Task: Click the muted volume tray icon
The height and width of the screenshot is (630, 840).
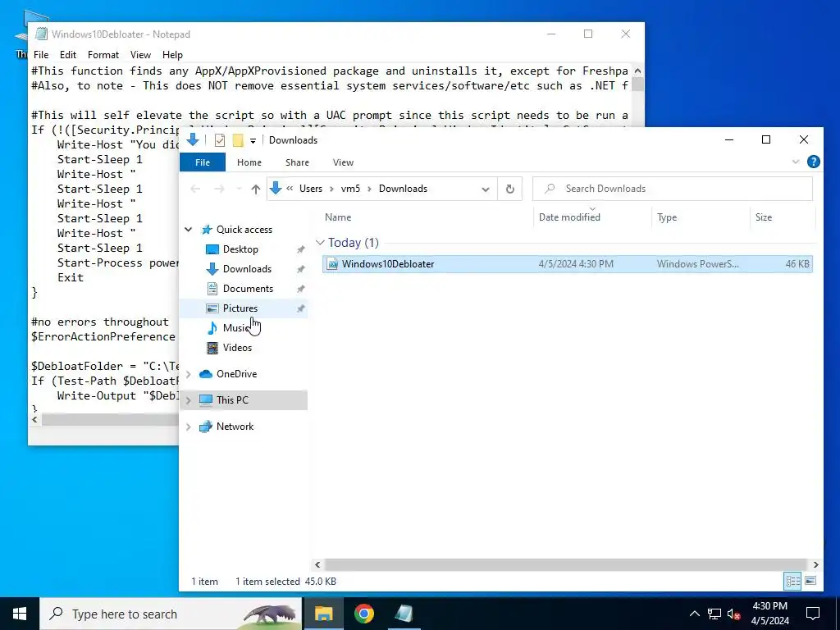Action: tap(734, 614)
